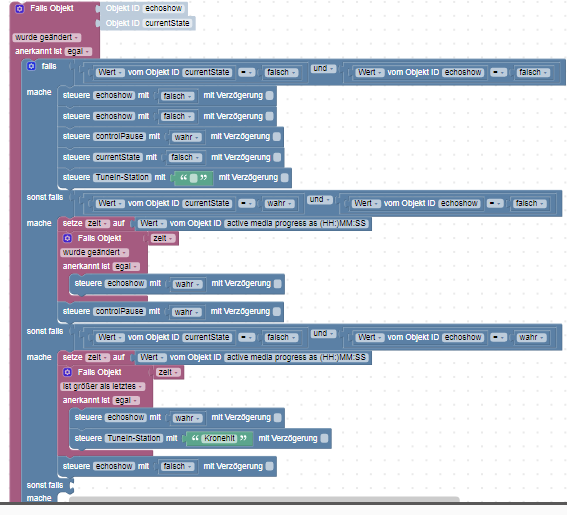Click the controlPause object in the first mache section
The image size is (584, 515).
(x=119, y=136)
